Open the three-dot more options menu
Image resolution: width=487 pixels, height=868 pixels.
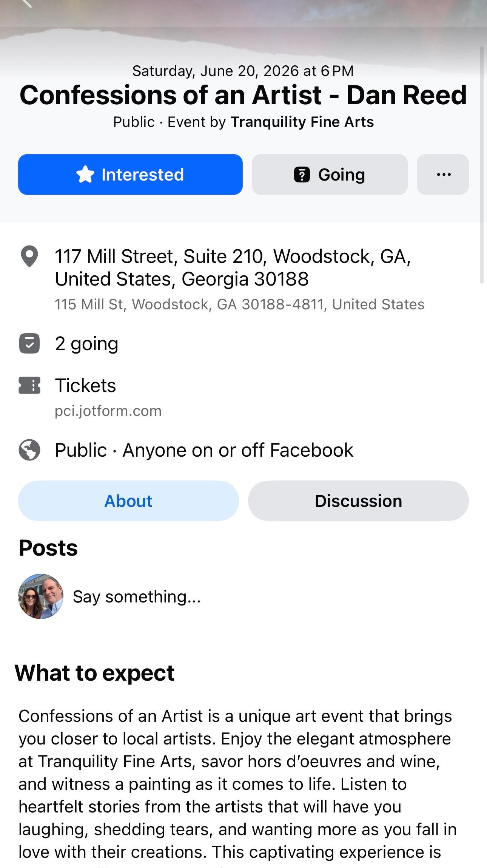coord(443,175)
